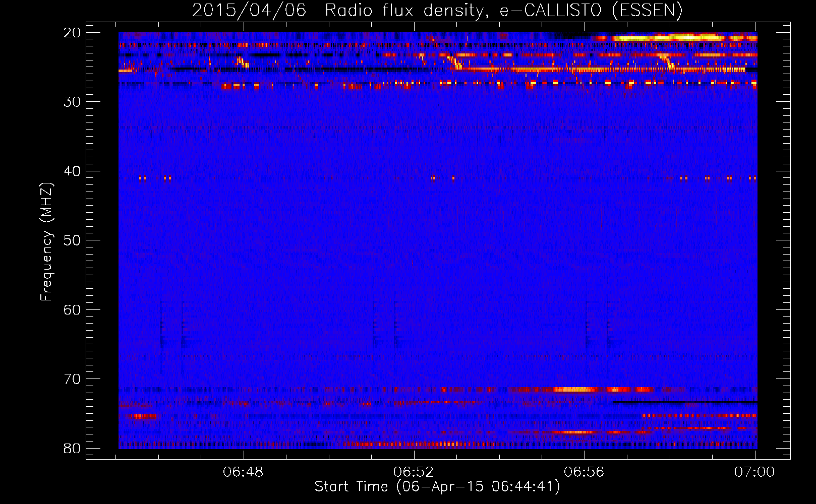
Task: Select the 40 frequency tick label
Action: pyautogui.click(x=72, y=171)
